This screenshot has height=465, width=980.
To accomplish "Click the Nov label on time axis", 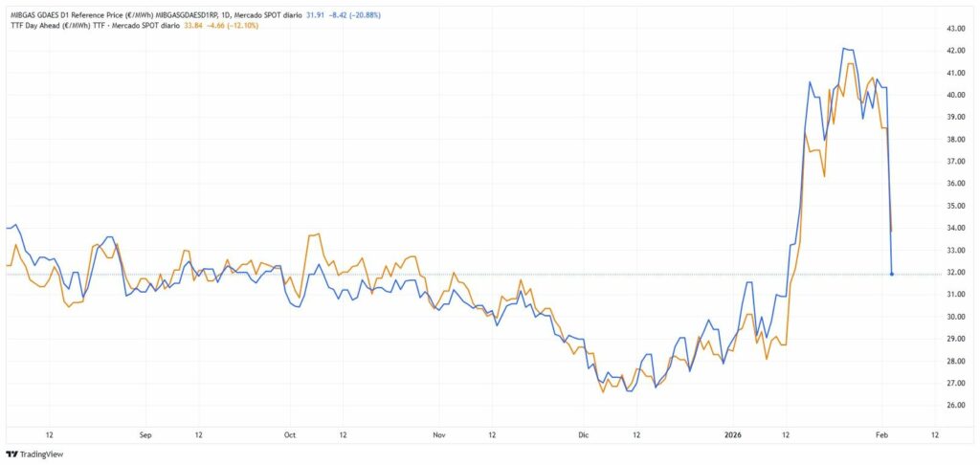I will click(440, 433).
